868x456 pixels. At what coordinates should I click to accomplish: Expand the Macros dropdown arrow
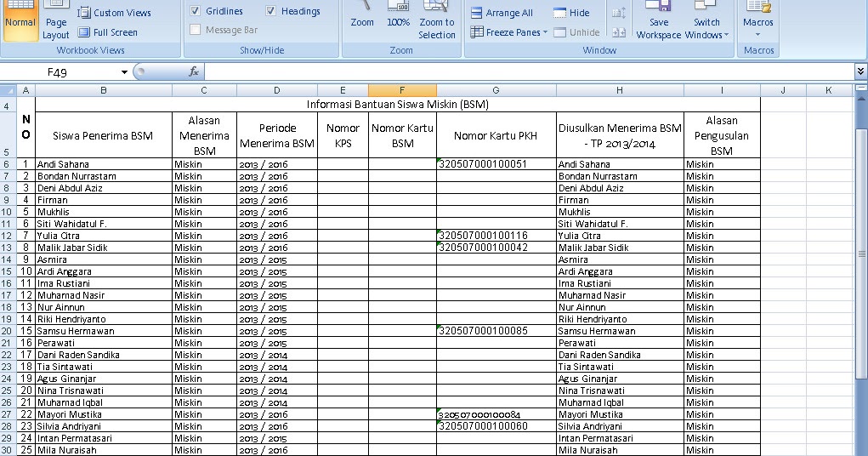point(757,35)
